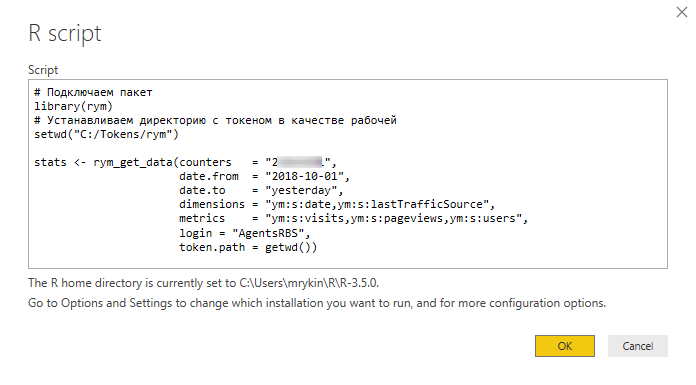
Task: Click the "Script" field label
Action: pos(43,70)
